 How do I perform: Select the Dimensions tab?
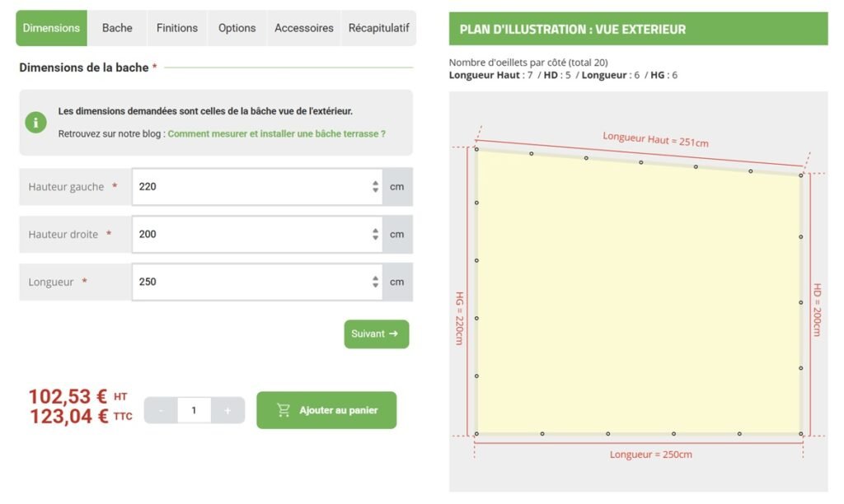coord(51,28)
